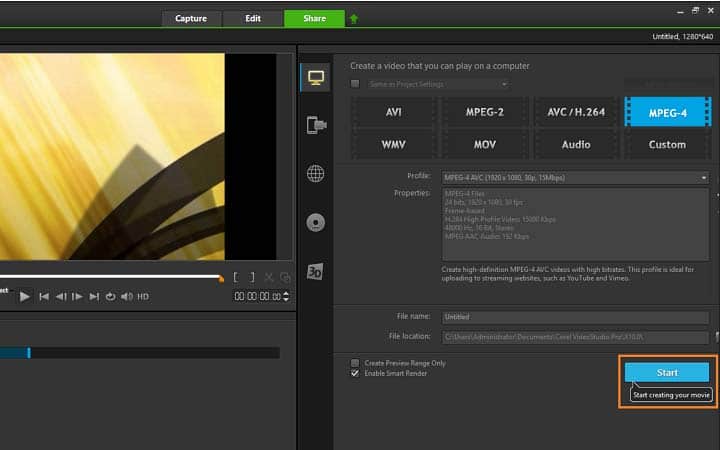This screenshot has height=450, width=720.
Task: Play the preview video
Action: (25, 297)
